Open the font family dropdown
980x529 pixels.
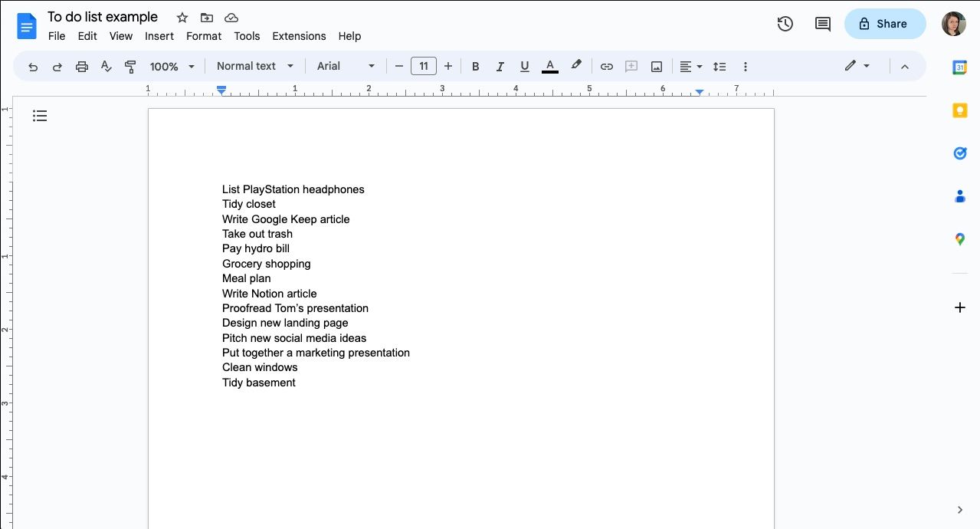[345, 66]
